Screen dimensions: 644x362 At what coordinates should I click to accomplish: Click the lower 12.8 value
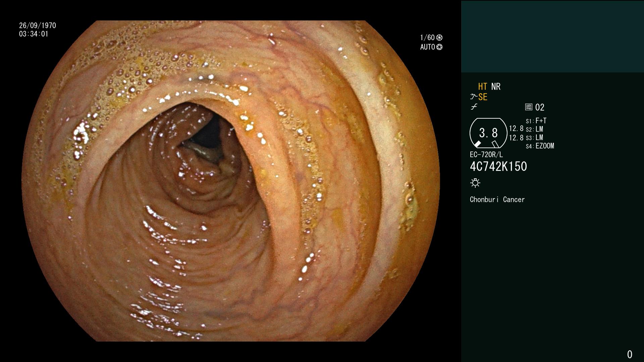516,137
